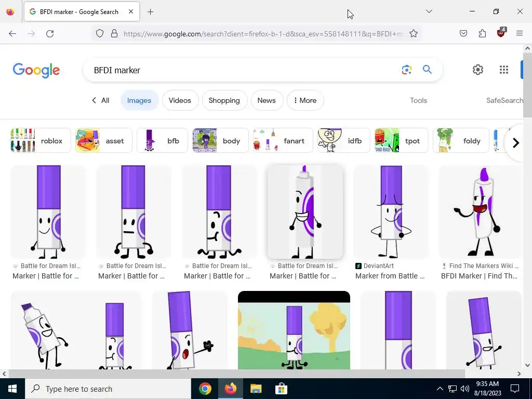Viewport: 532px width, 399px height.
Task: Open search Tools
Action: [418, 100]
